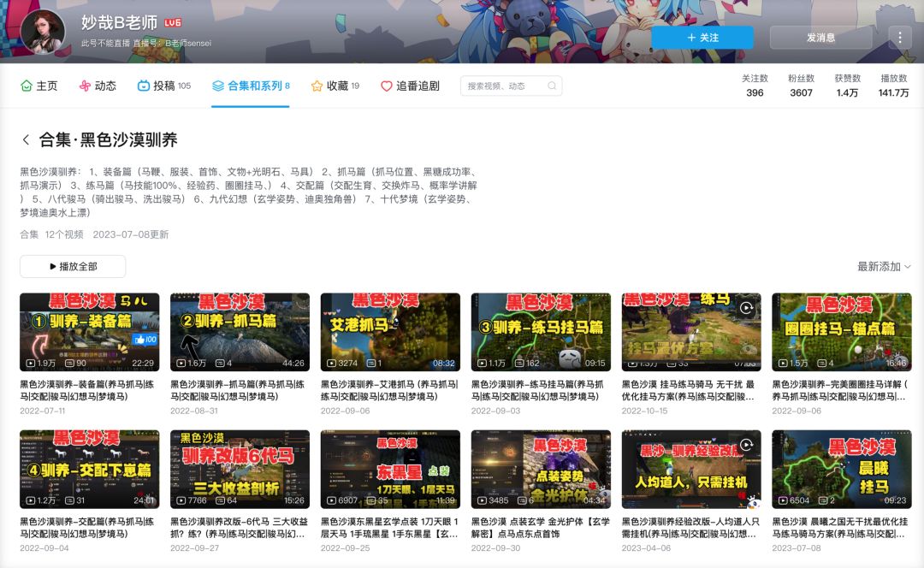Screen dimensions: 924x568
Task: Follow the user with + 关注 button
Action: point(702,37)
